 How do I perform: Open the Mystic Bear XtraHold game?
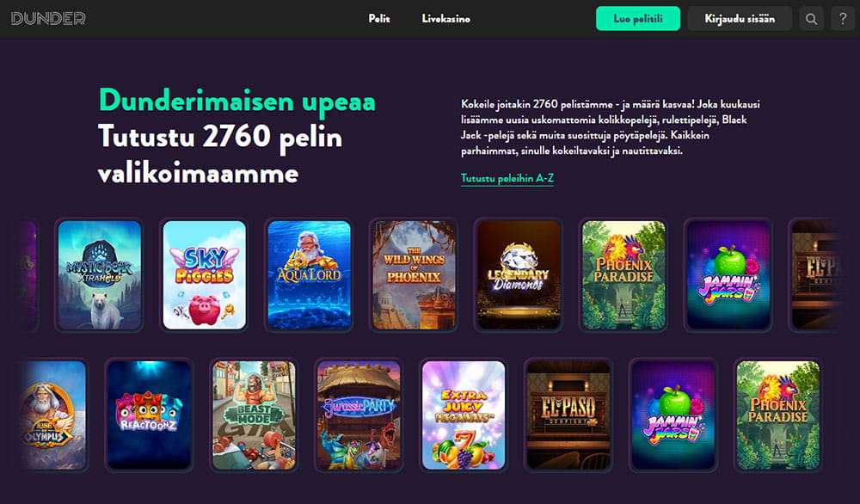coord(99,275)
